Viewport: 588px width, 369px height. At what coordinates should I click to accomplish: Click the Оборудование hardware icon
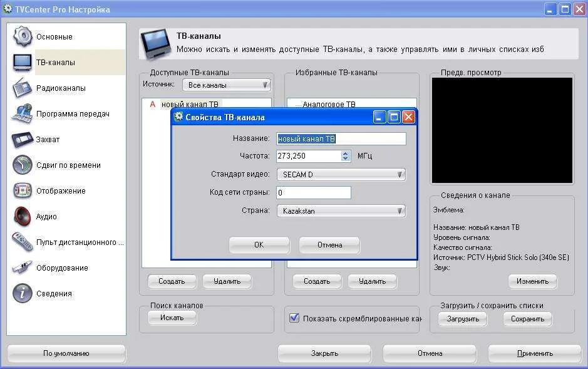23,268
